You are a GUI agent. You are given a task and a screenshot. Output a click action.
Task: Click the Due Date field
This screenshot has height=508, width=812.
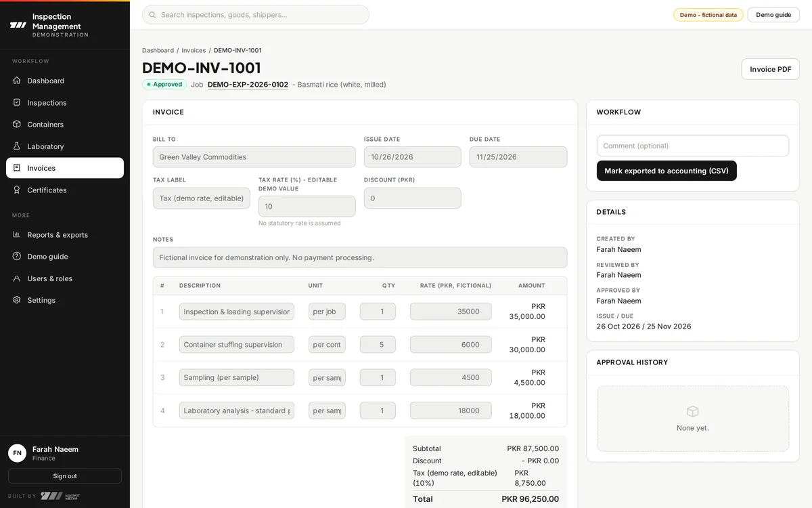(518, 157)
